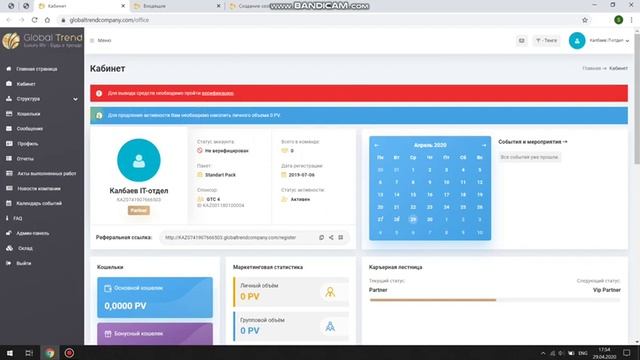Click the Выйти logout icon
This screenshot has height=360, width=640.
coord(9,263)
